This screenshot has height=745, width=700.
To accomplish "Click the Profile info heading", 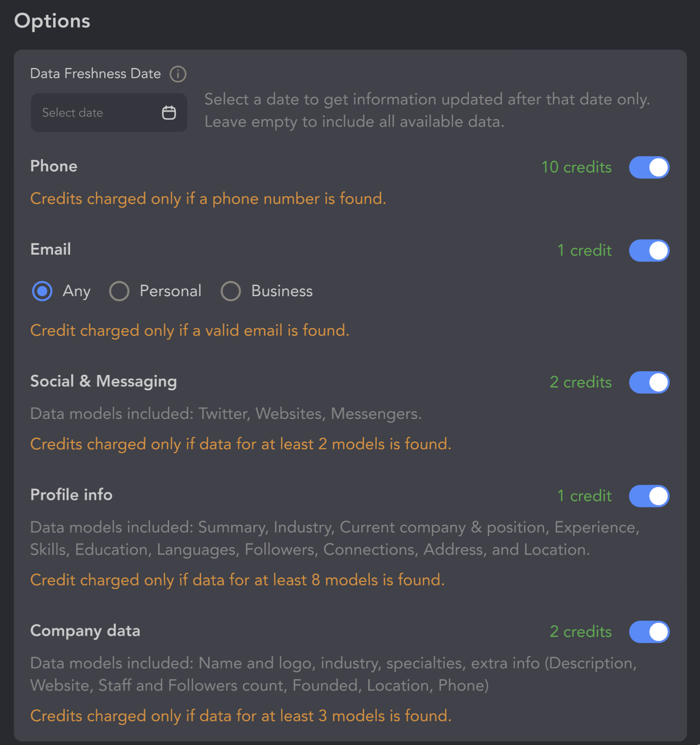I will (71, 495).
